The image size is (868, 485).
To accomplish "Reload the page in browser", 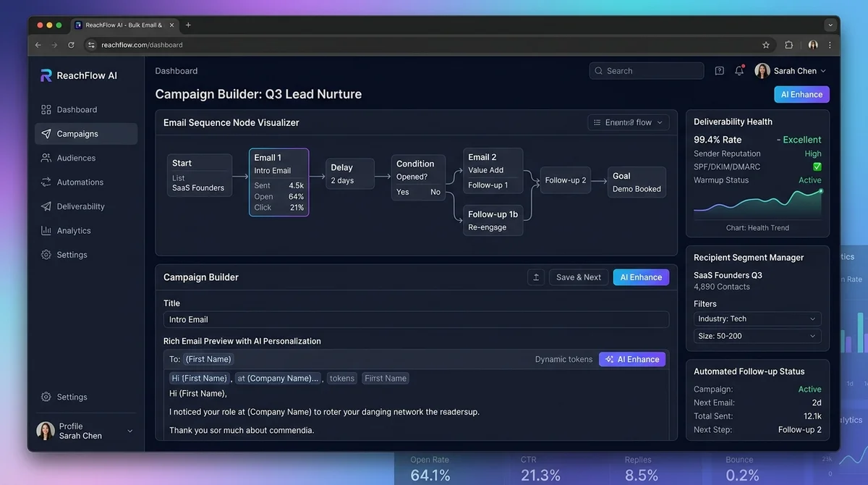I will click(x=71, y=45).
